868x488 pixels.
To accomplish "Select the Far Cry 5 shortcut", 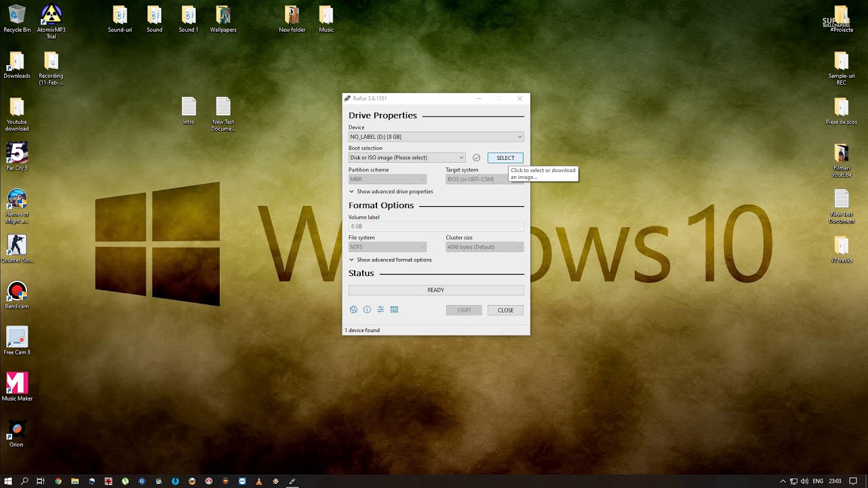I will click(17, 157).
